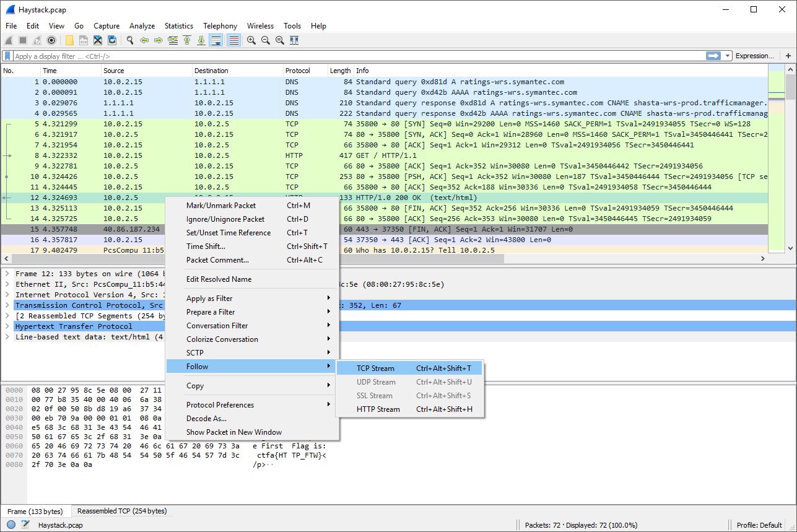Choose Decode As... menu entry

[x=251, y=419]
